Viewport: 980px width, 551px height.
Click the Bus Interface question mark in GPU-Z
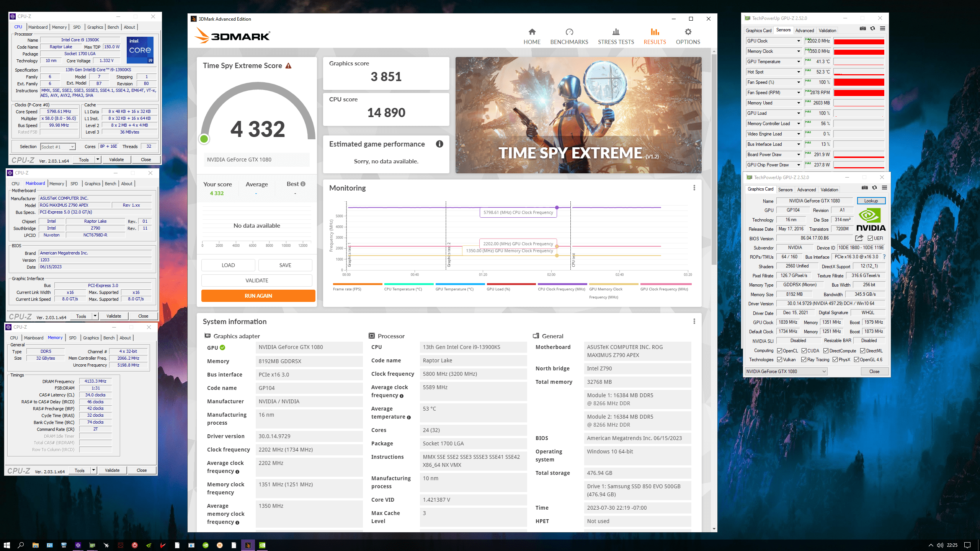(x=884, y=257)
